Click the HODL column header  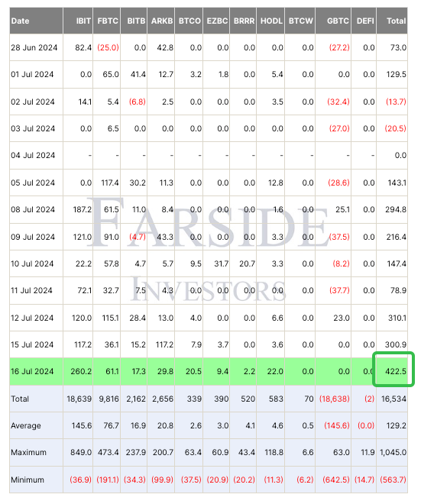click(271, 21)
